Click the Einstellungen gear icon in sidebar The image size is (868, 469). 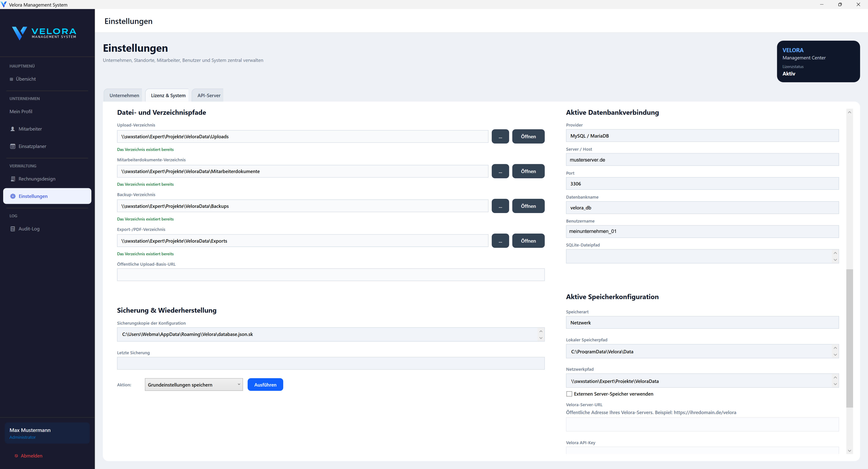coord(13,196)
